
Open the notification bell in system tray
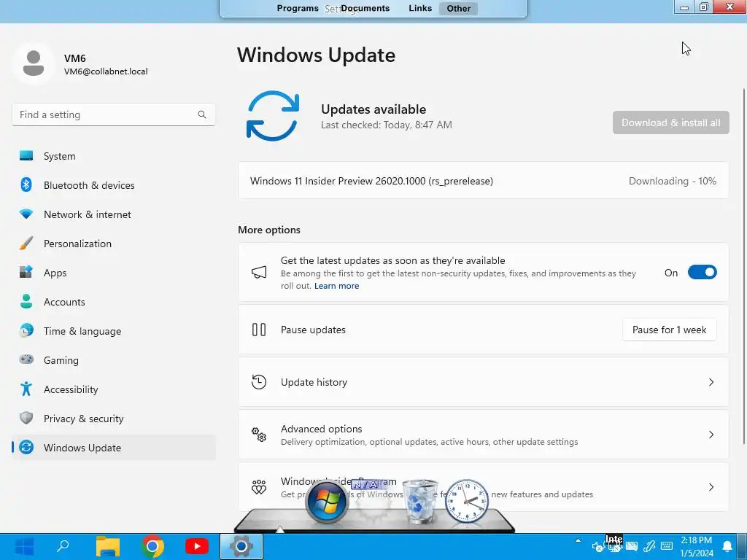[x=727, y=546]
